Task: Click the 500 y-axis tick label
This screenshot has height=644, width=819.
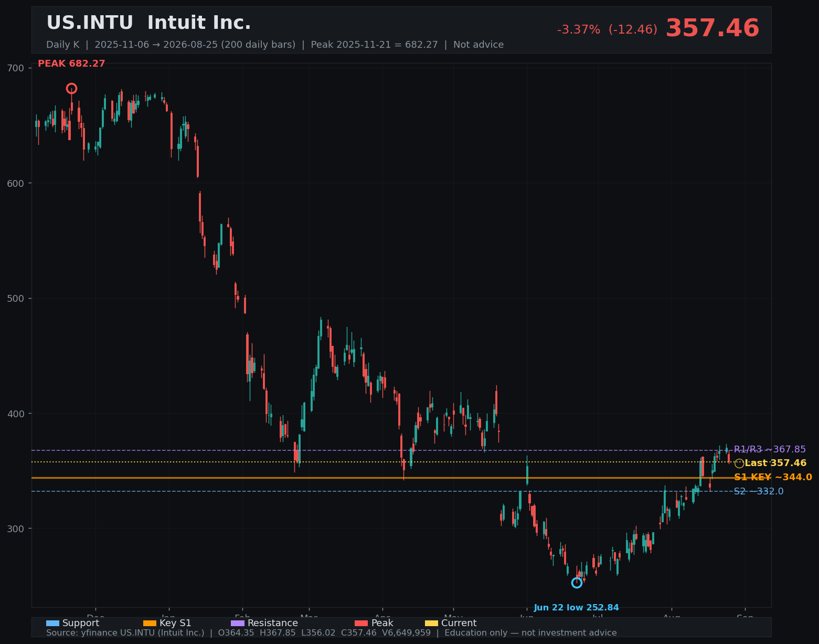Action: tap(16, 298)
